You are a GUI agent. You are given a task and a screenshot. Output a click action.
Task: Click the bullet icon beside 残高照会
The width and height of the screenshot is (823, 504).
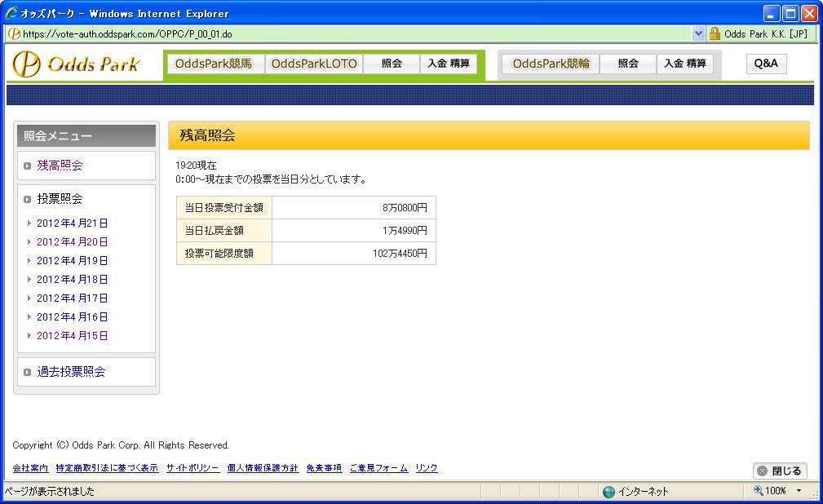click(x=27, y=166)
